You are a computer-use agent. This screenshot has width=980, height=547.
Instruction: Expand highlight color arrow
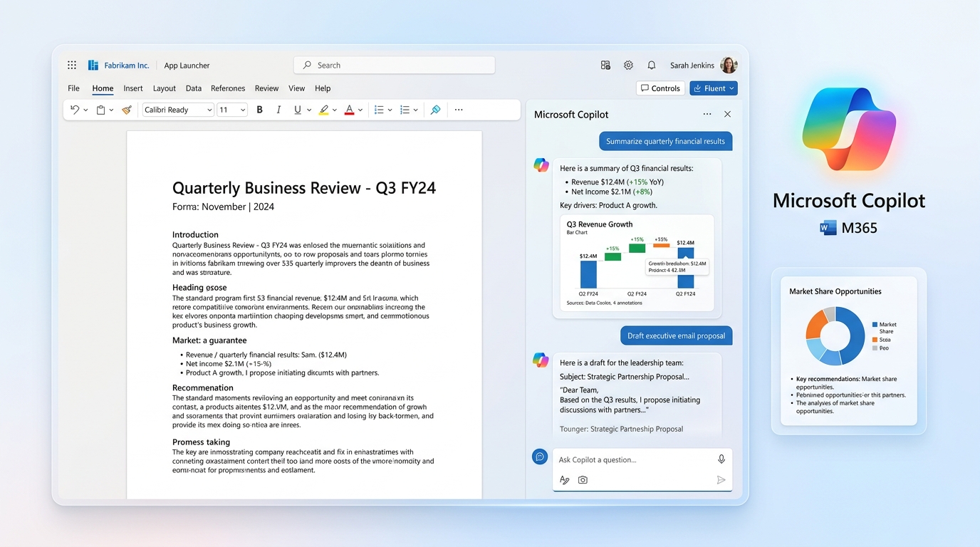point(335,110)
